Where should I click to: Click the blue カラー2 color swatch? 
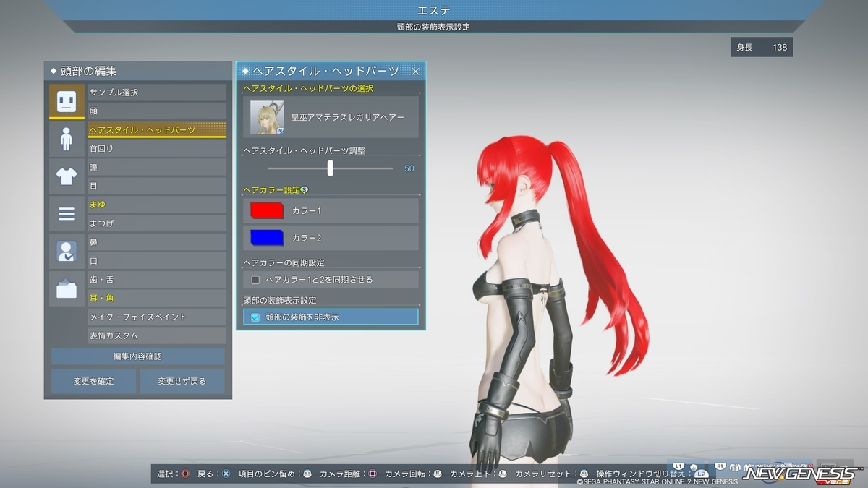coord(266,238)
